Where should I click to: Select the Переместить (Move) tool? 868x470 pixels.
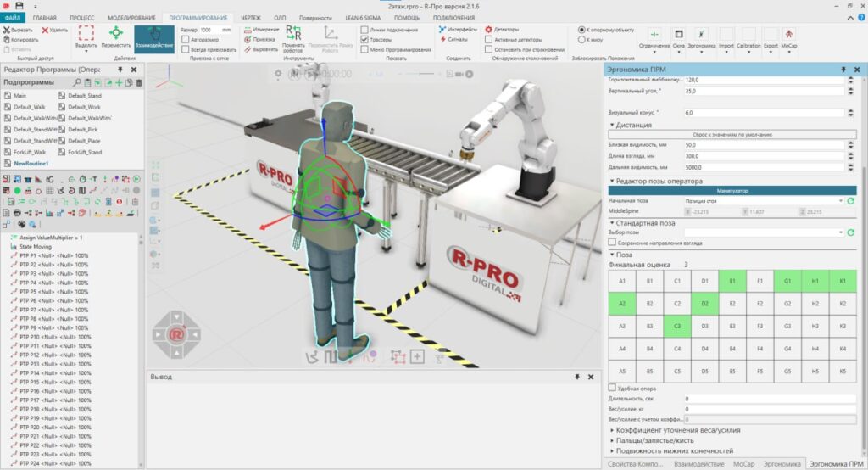[115, 38]
